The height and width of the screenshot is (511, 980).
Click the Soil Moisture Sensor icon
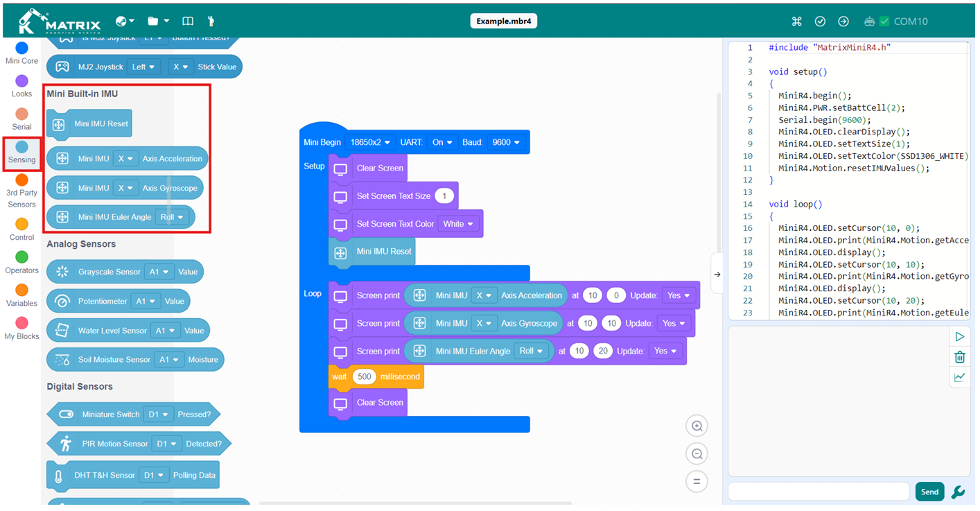(x=62, y=360)
